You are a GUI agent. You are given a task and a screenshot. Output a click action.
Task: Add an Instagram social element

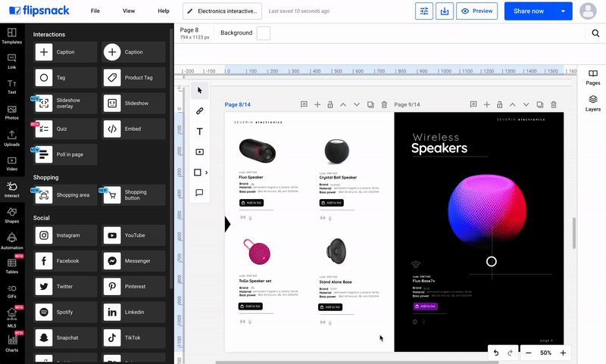65,235
